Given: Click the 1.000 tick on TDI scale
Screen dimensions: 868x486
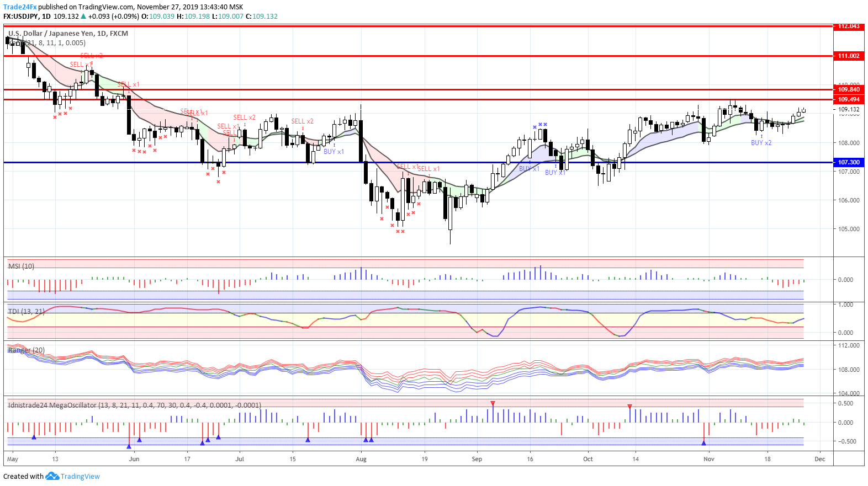Looking at the screenshot, I should click(x=845, y=305).
